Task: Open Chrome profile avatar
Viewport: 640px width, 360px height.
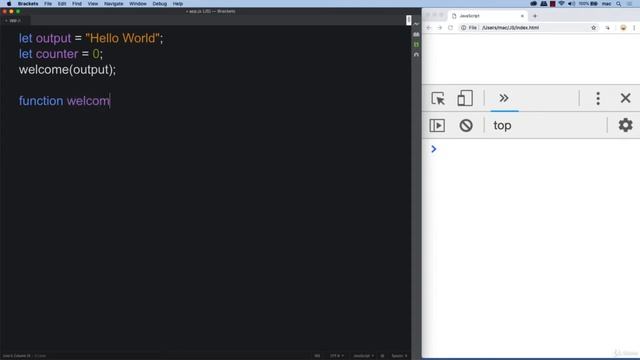Action: (623, 28)
